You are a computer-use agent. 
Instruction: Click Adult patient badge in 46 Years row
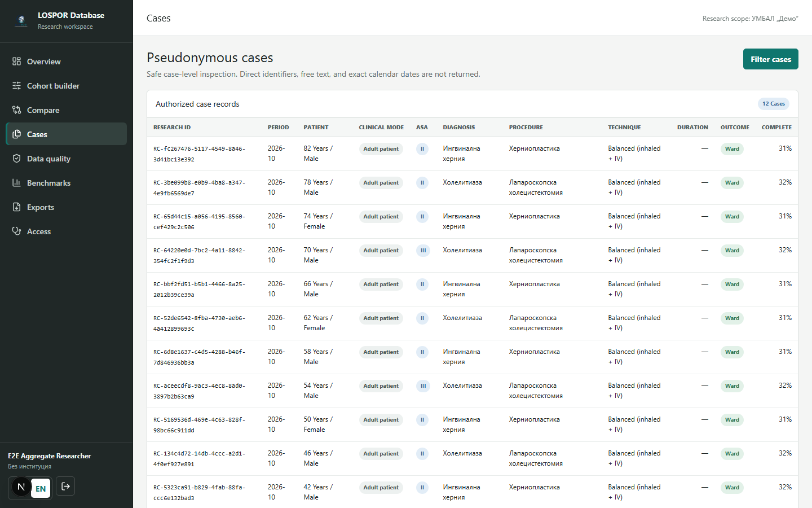click(381, 454)
